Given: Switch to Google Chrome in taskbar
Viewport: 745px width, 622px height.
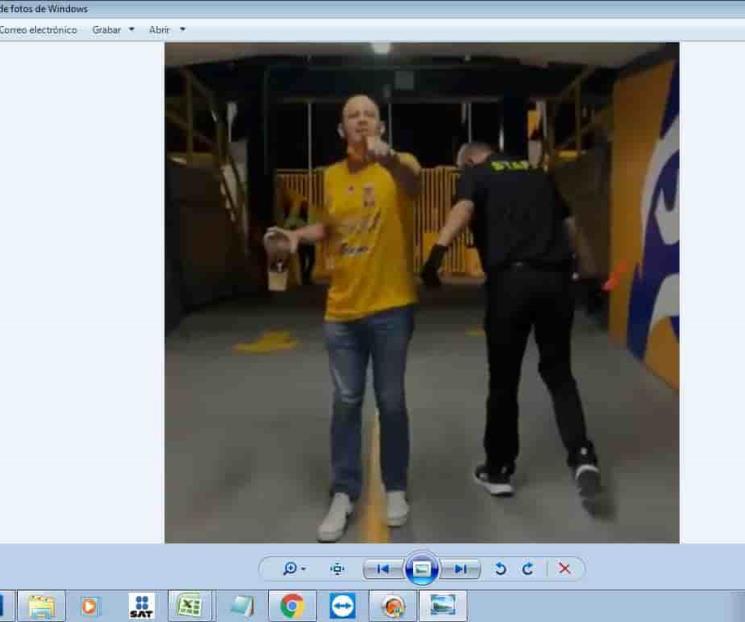Looking at the screenshot, I should click(x=292, y=606).
